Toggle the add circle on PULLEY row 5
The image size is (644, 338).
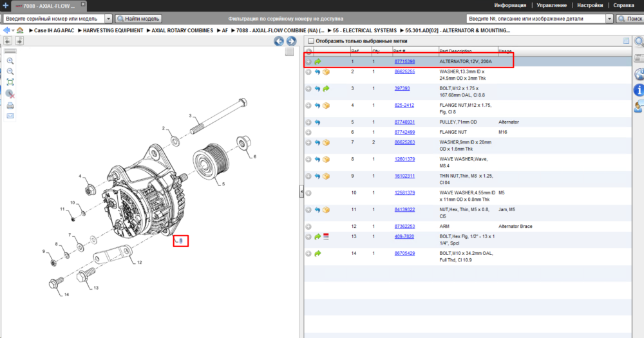[x=308, y=122]
